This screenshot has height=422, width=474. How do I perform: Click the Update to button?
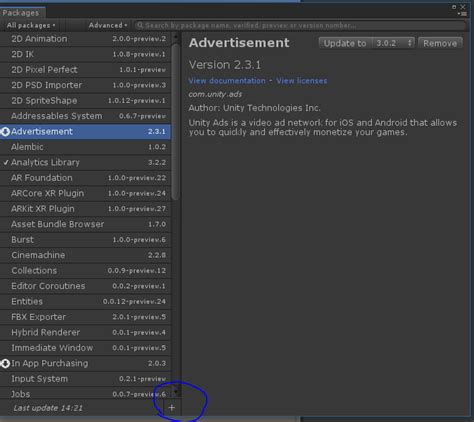345,43
